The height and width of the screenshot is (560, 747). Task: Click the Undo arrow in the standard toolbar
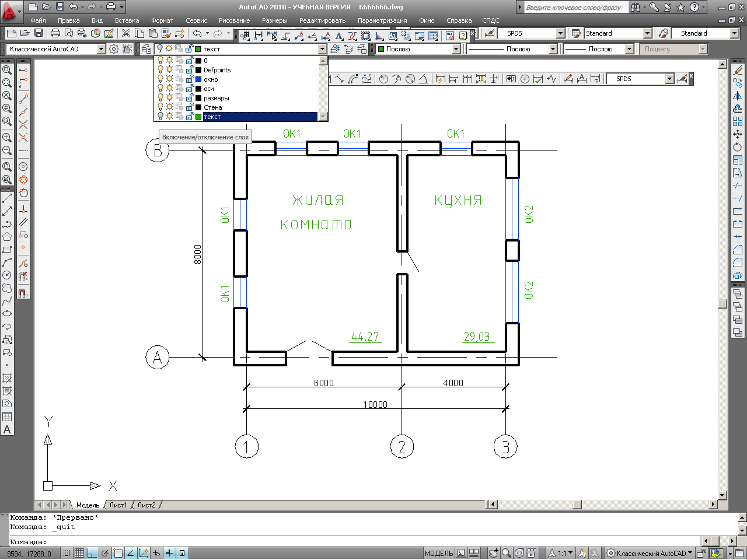(x=197, y=33)
